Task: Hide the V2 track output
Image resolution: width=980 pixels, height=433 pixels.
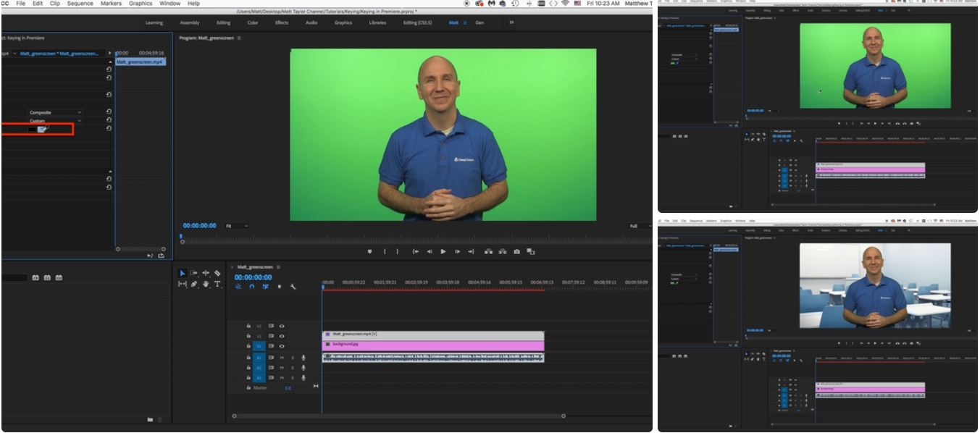Action: [x=282, y=336]
